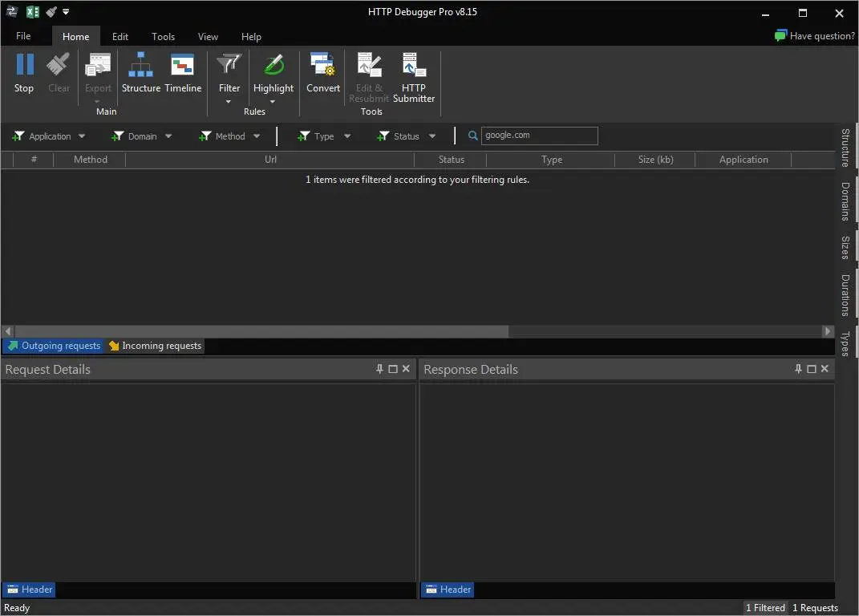The height and width of the screenshot is (616, 859).
Task: Switch to the Incoming requests tab
Action: click(156, 346)
